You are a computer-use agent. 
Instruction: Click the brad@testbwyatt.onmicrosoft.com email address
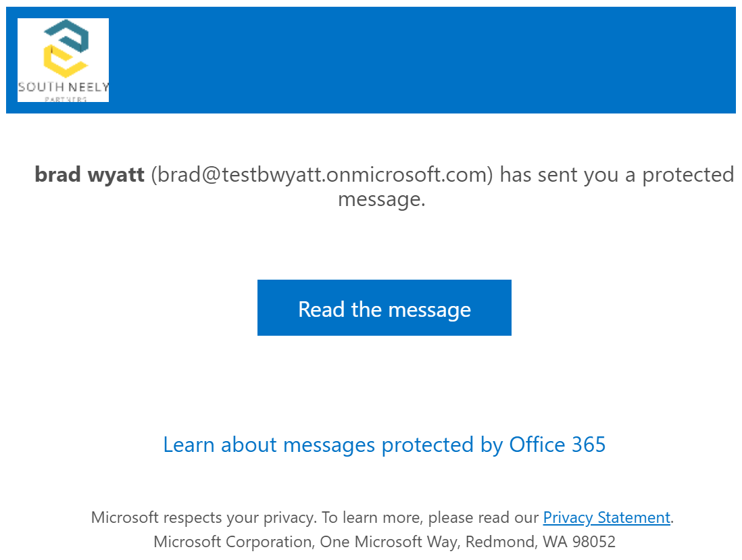tap(322, 174)
